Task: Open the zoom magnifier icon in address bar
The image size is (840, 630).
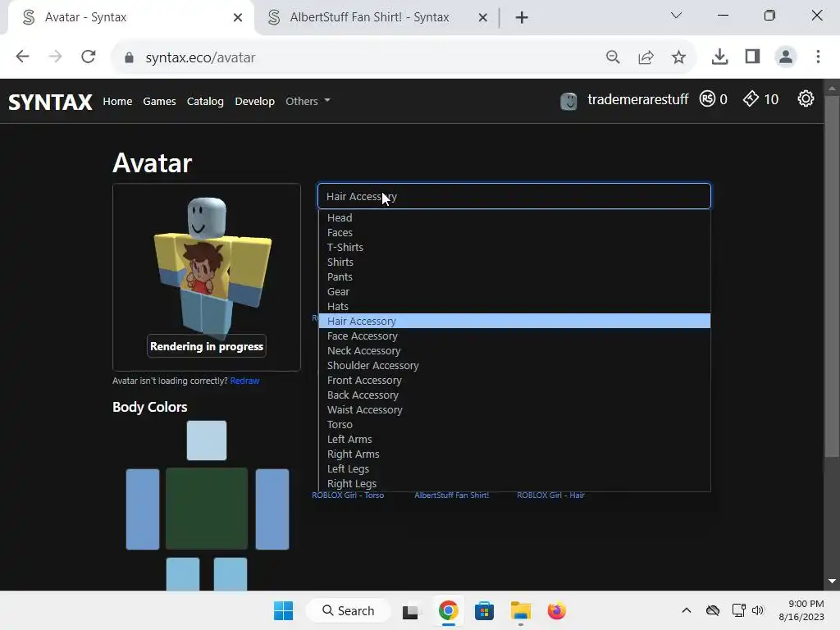Action: click(x=613, y=57)
